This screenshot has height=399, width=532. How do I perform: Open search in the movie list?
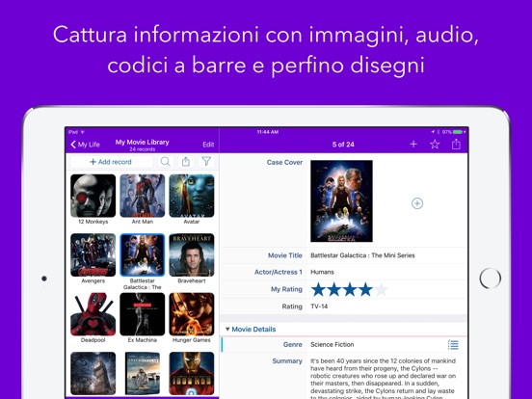point(165,162)
